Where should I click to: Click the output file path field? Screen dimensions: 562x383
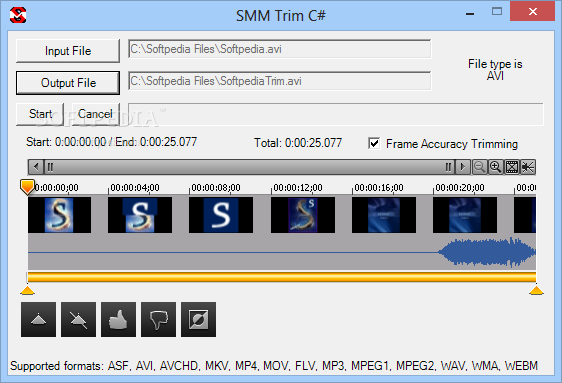280,81
